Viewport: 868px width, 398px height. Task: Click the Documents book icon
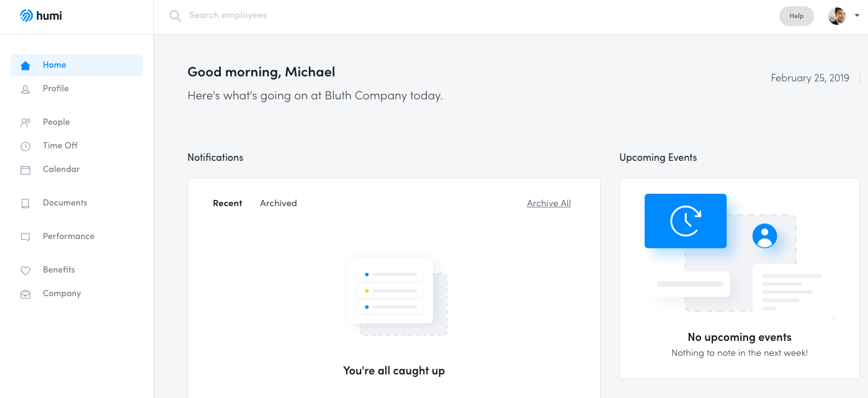(x=25, y=203)
